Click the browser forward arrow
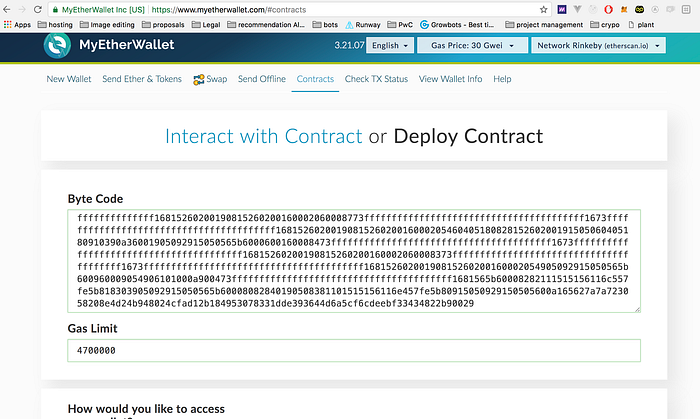Image resolution: width=700 pixels, height=419 pixels. tap(22, 9)
